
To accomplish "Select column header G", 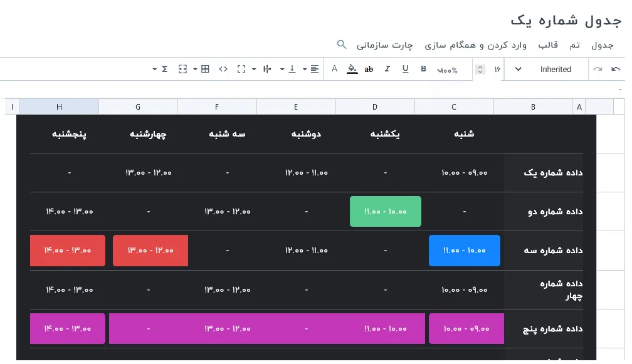I will coord(138,107).
